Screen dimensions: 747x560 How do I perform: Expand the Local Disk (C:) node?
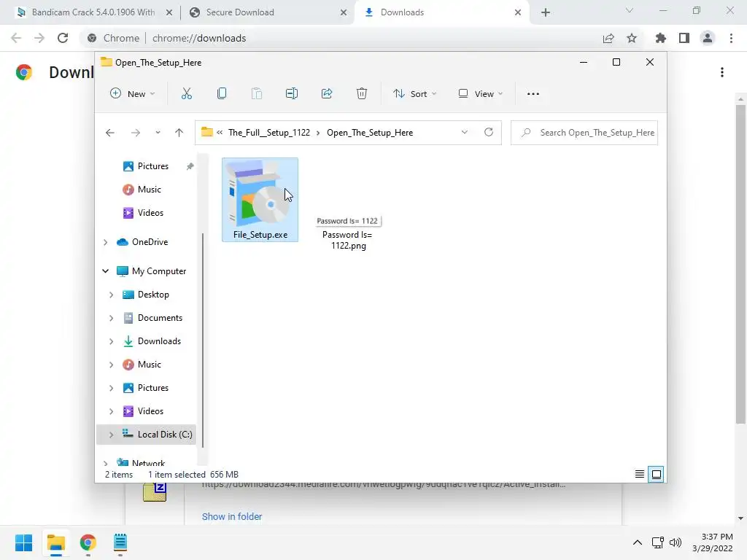pyautogui.click(x=111, y=435)
